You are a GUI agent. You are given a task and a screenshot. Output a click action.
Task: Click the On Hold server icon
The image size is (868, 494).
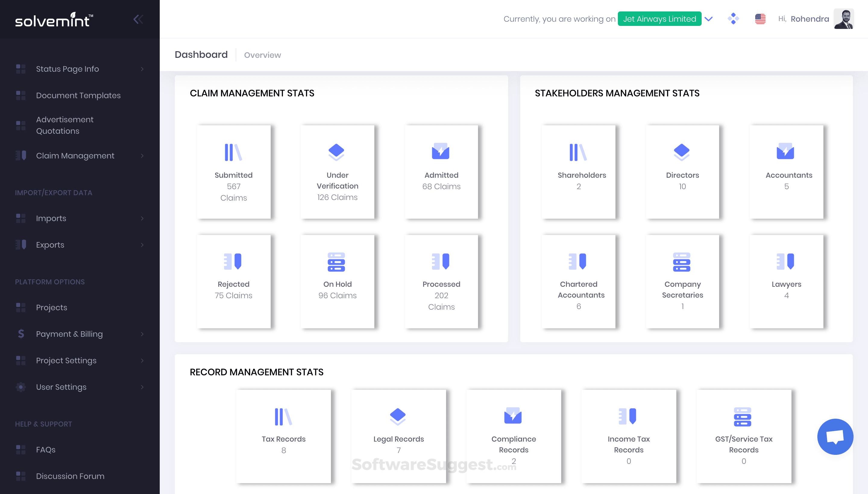336,261
